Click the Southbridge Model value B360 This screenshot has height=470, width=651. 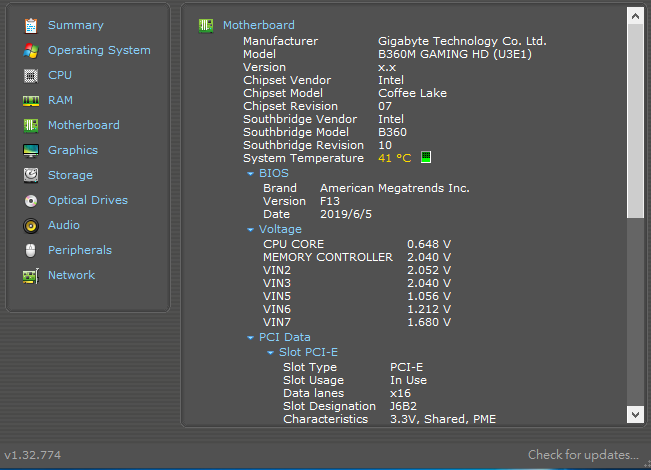tap(392, 132)
